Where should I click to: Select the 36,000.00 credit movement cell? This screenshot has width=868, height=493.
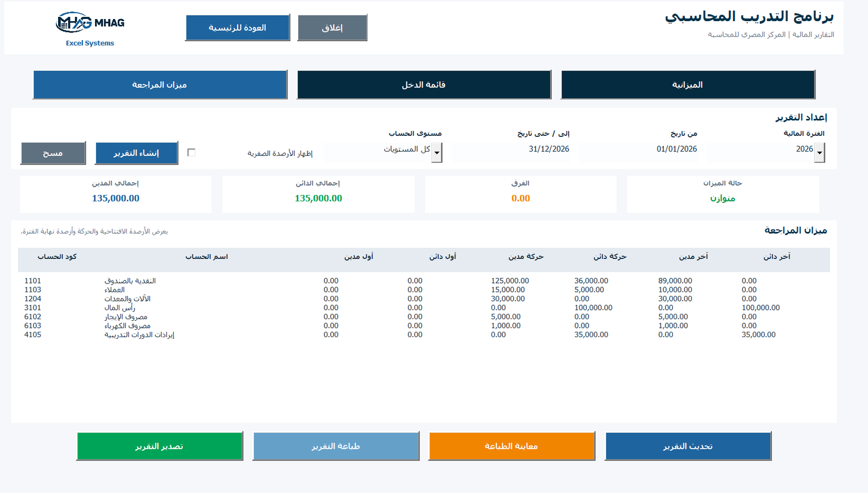[591, 281]
